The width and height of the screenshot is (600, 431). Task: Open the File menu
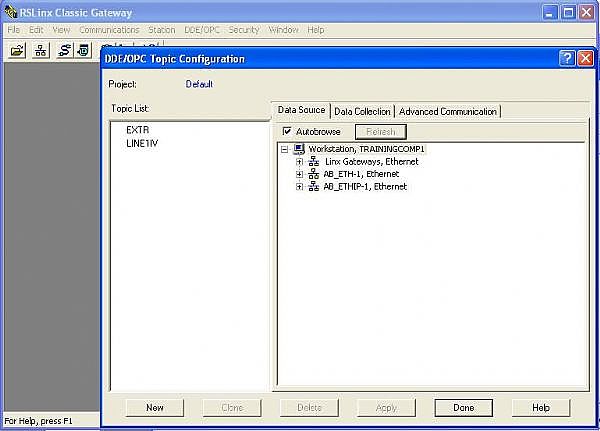click(13, 30)
